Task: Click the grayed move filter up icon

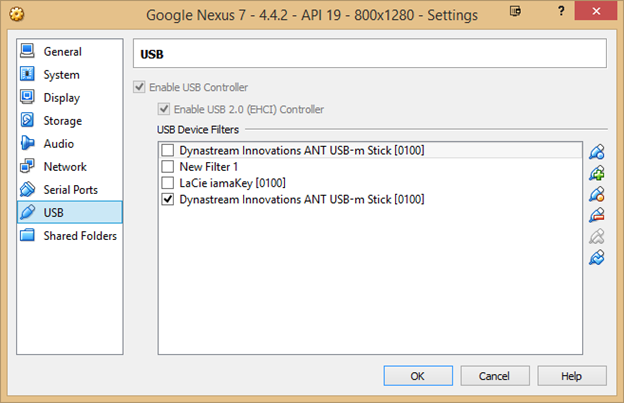Action: click(597, 236)
